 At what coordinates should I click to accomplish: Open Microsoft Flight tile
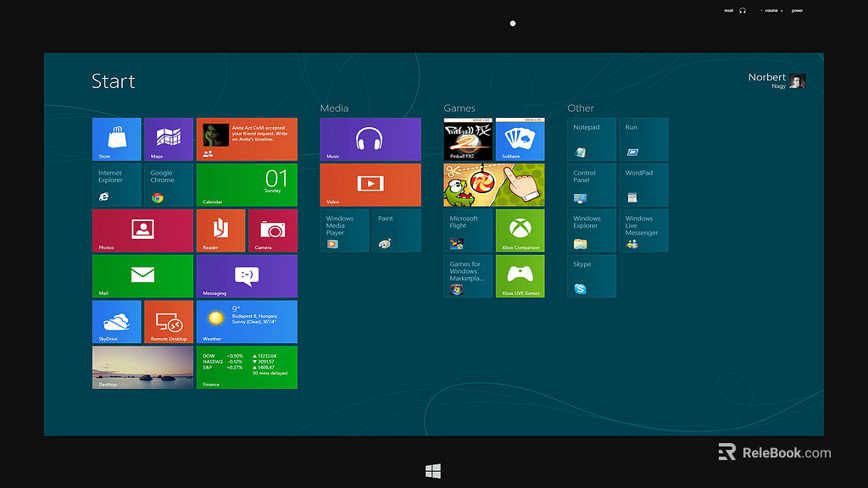click(468, 230)
